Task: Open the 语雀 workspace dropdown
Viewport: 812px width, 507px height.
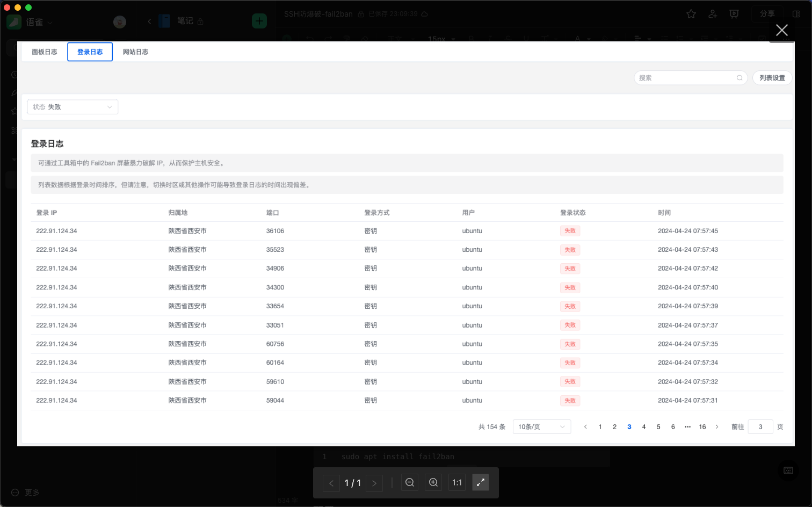Action: coord(39,22)
